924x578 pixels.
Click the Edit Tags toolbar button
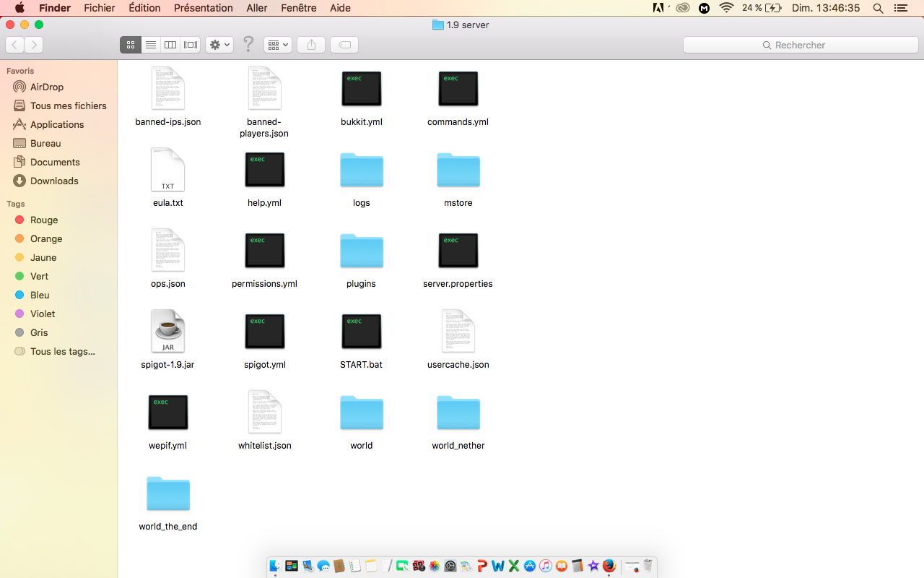click(x=345, y=45)
